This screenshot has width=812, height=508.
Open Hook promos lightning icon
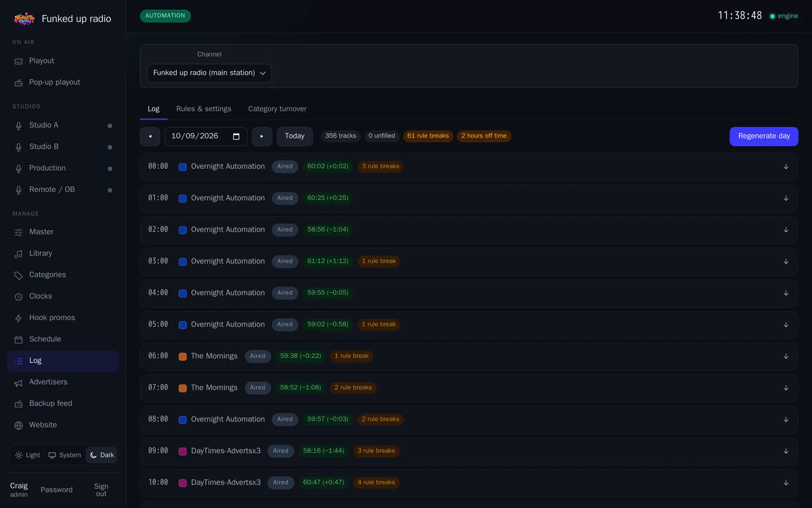tap(19, 318)
